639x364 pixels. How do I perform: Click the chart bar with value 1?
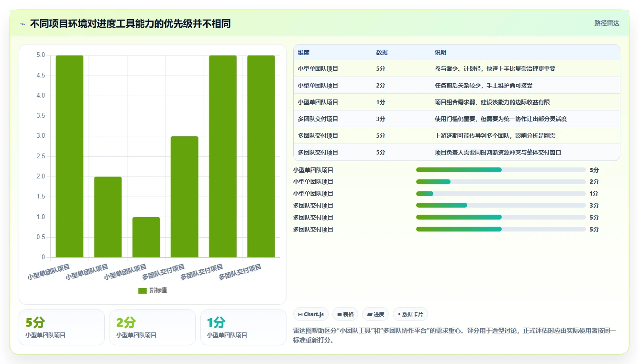(x=146, y=237)
